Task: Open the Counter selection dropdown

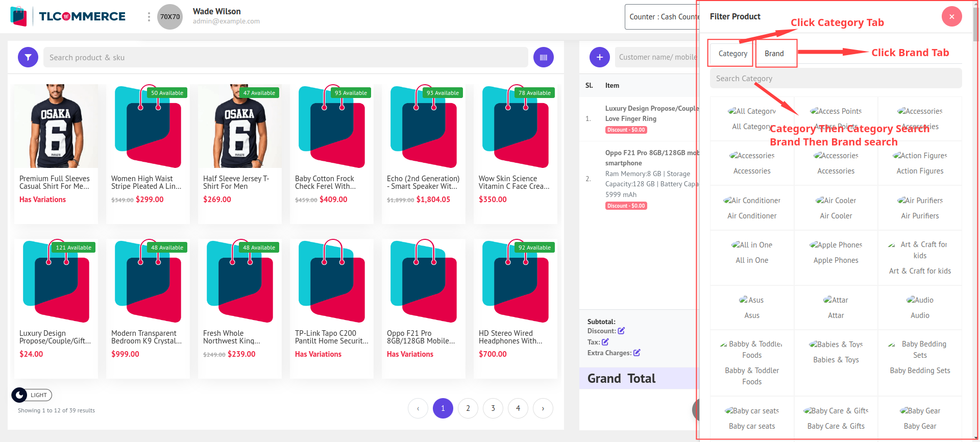Action: [x=662, y=17]
